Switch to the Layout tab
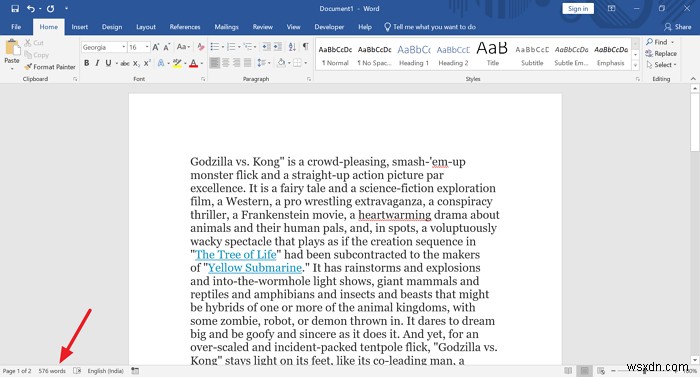This screenshot has width=700, height=377. pos(146,27)
